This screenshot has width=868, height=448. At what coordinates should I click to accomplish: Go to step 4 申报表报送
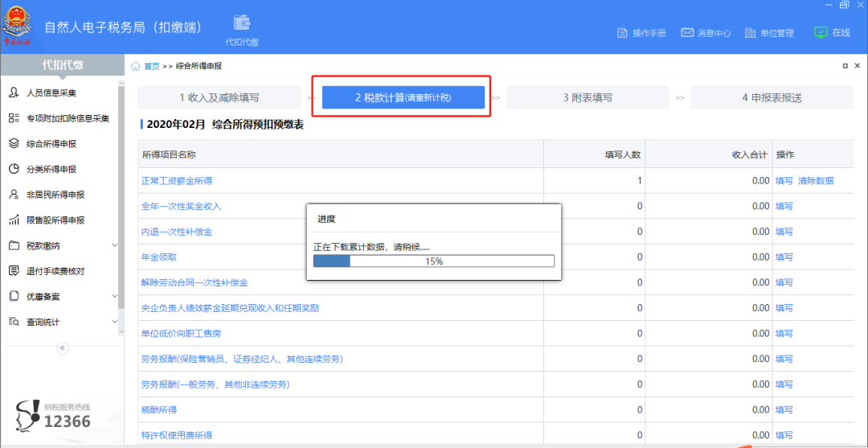(772, 97)
